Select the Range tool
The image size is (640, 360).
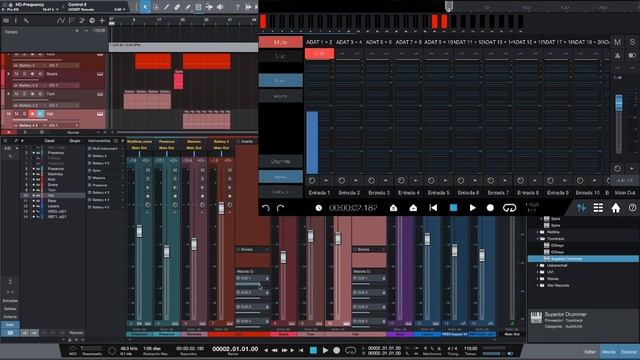(x=156, y=7)
